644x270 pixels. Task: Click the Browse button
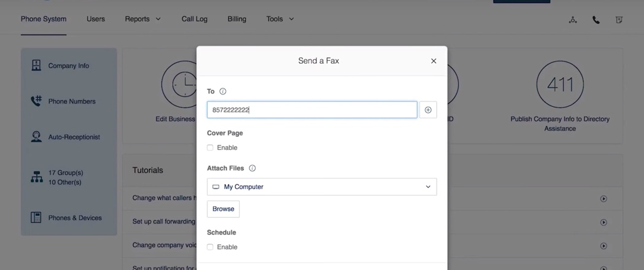click(x=223, y=209)
